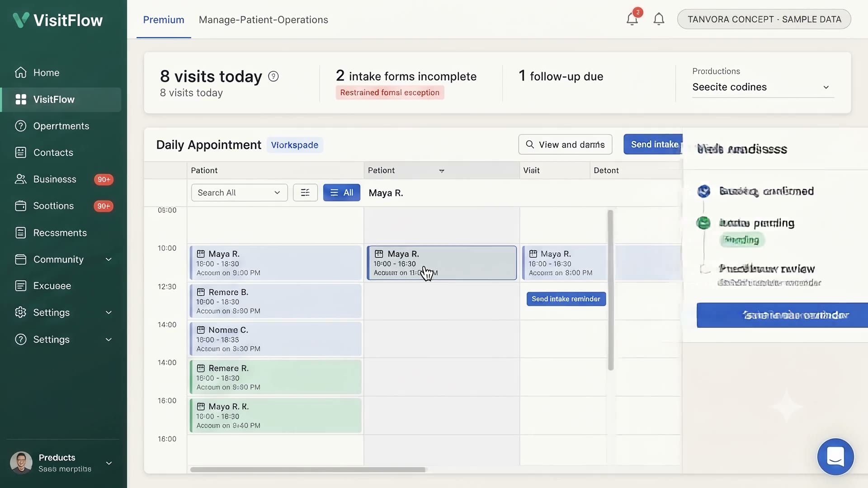
Task: Click the horizontal calendar scrollbar
Action: (x=308, y=470)
